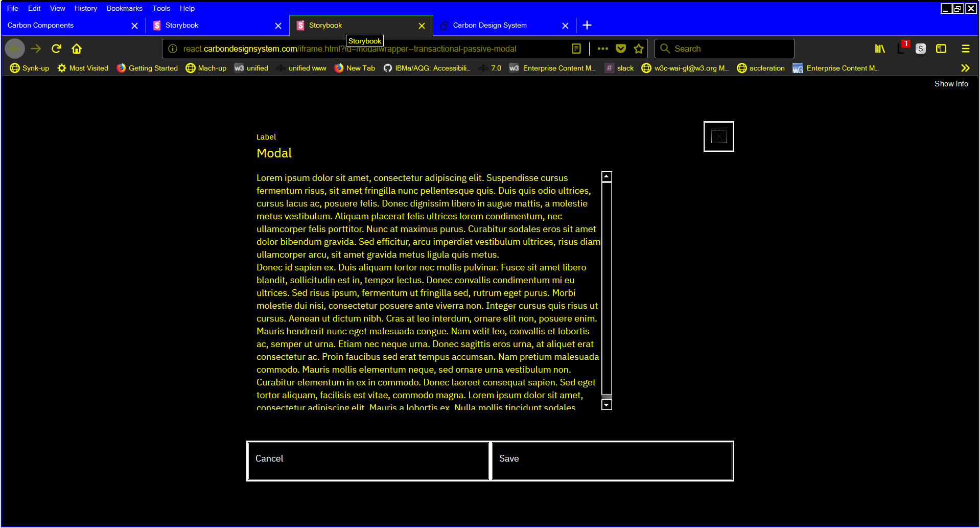Open page actions three-dots menu

click(x=603, y=49)
